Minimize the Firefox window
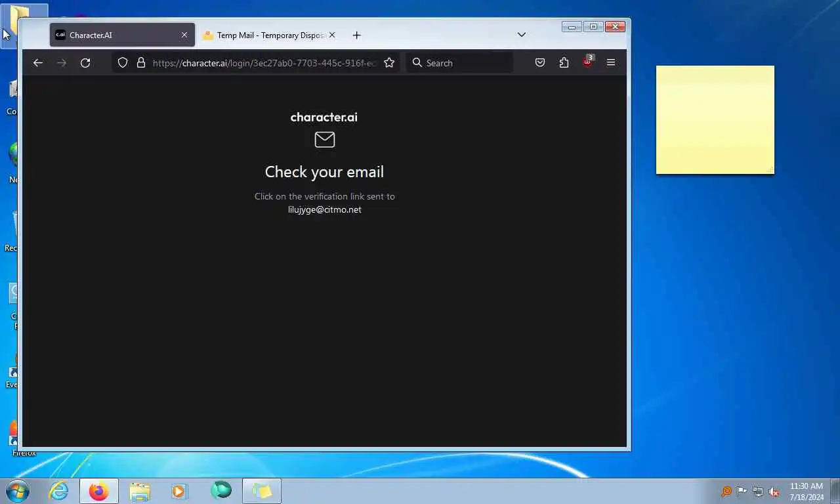 (x=572, y=27)
